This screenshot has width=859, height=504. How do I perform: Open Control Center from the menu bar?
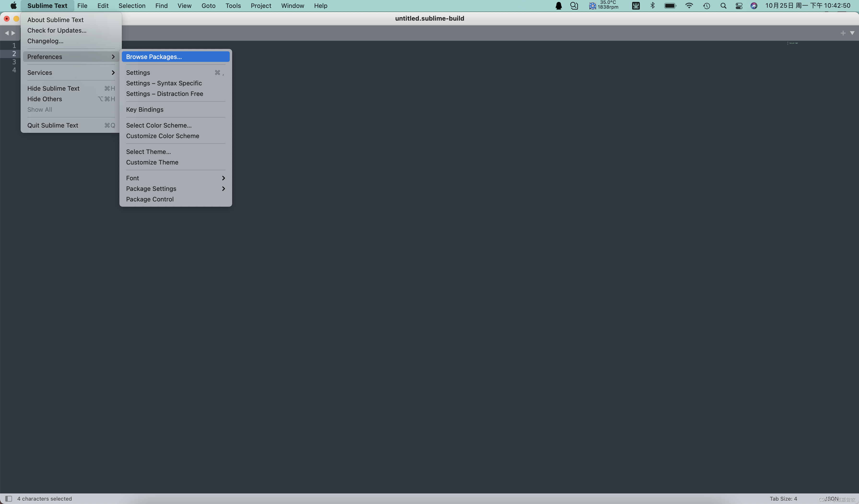click(x=739, y=6)
